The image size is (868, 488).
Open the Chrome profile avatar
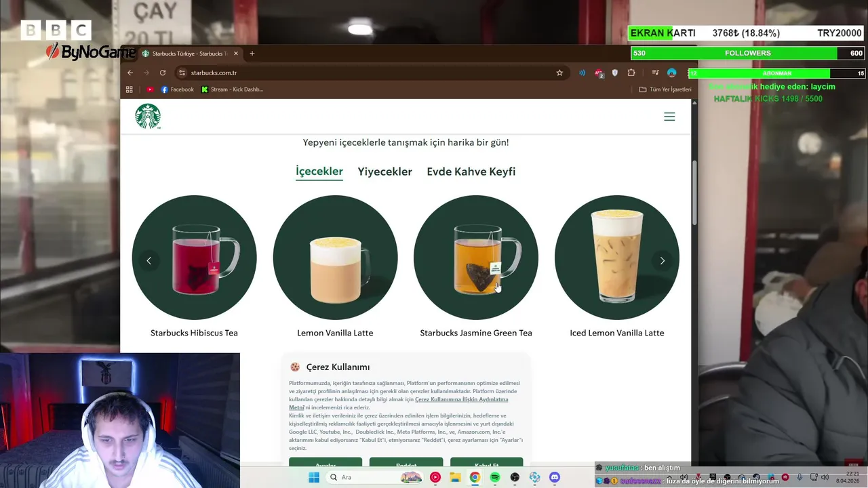tap(671, 73)
